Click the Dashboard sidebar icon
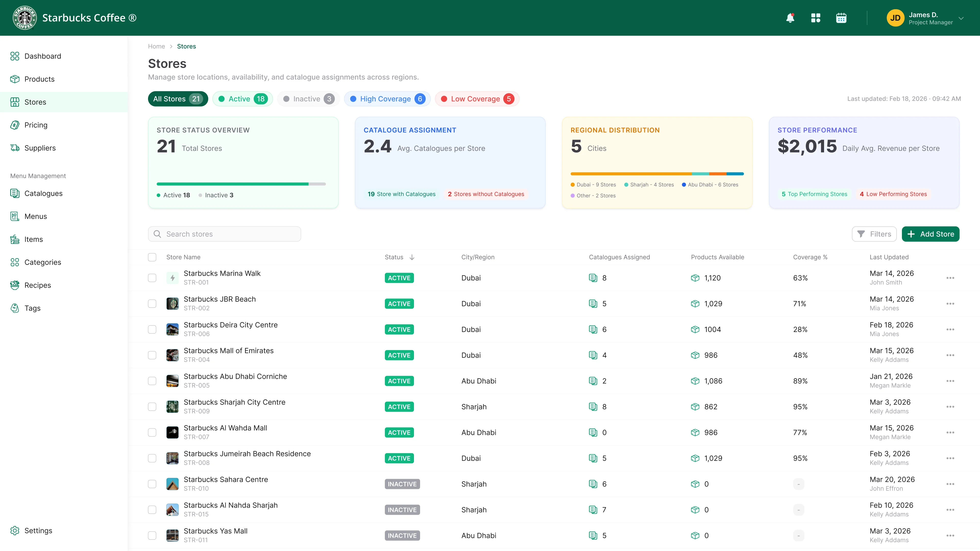The height and width of the screenshot is (551, 980). 15,56
